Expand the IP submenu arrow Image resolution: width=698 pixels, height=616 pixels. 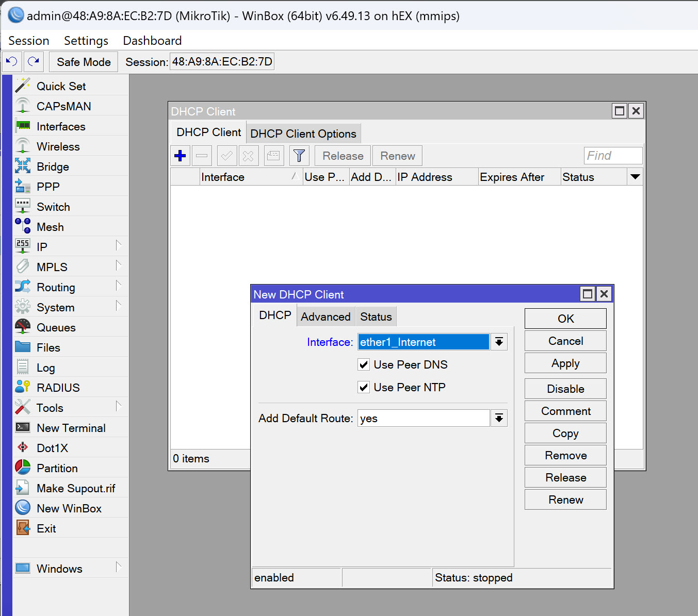[x=119, y=246]
